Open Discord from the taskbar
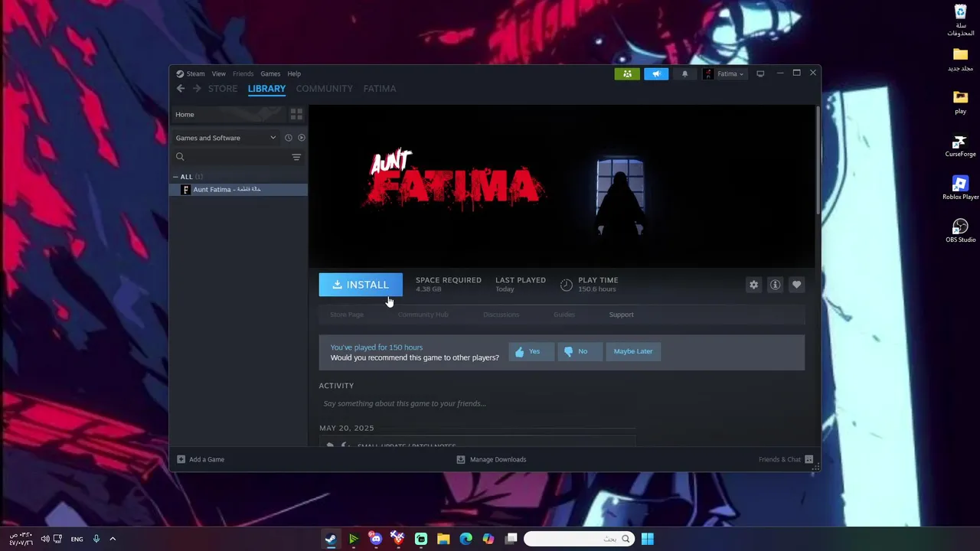The image size is (980, 551). pyautogui.click(x=375, y=539)
